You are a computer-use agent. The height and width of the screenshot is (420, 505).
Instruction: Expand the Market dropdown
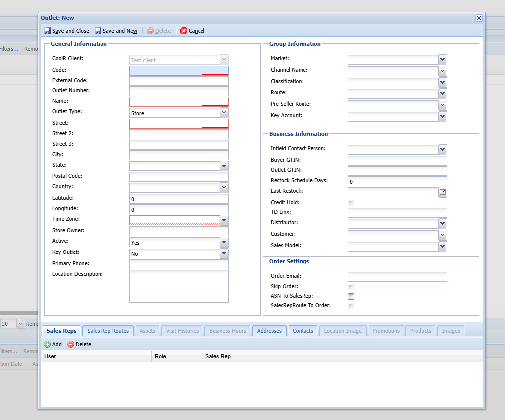coord(442,60)
